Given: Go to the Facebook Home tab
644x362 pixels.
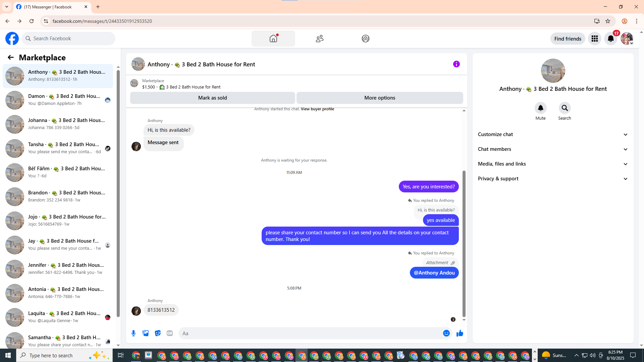Looking at the screenshot, I should tap(273, 39).
